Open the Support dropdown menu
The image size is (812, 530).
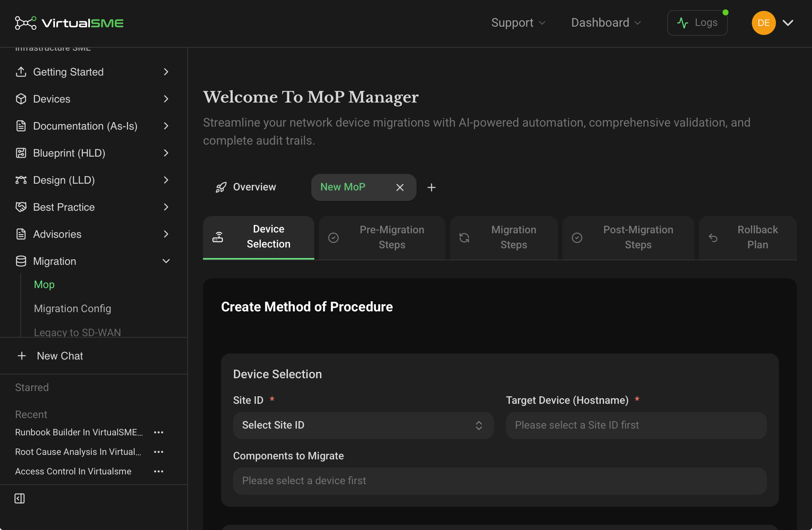tap(518, 23)
